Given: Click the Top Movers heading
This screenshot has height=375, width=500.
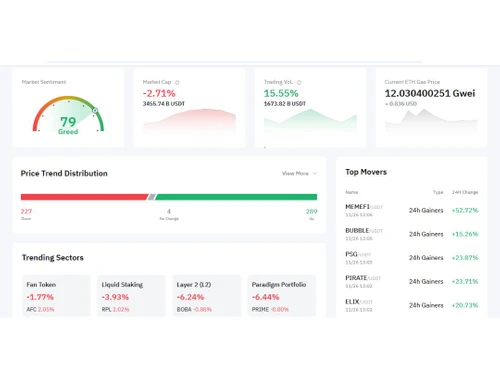Looking at the screenshot, I should pyautogui.click(x=366, y=172).
